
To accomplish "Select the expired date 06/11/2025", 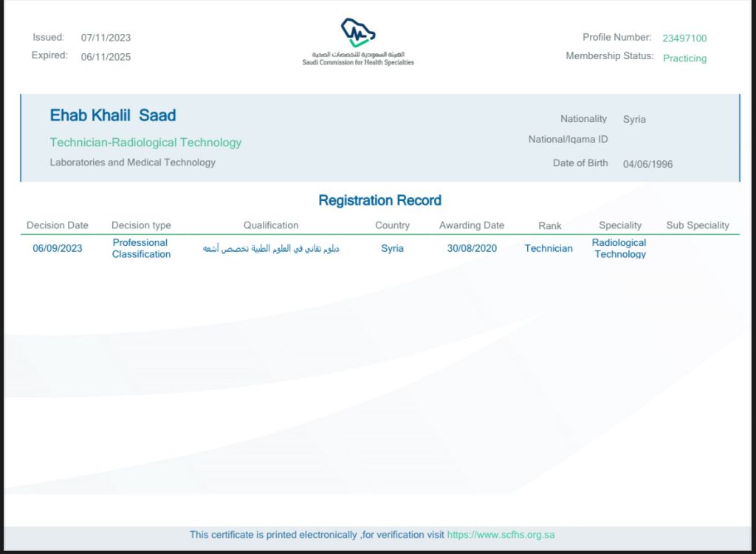I will (106, 57).
